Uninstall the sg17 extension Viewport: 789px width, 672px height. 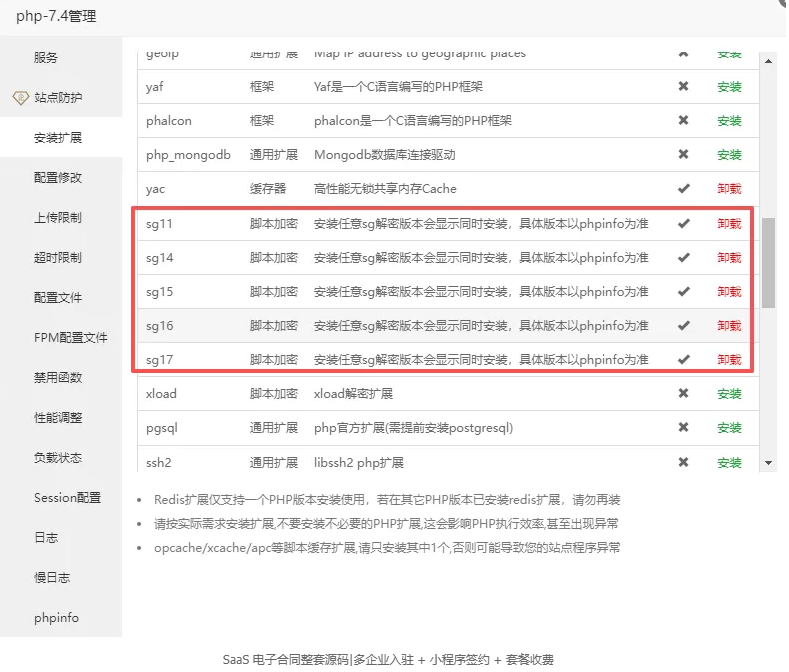click(729, 359)
